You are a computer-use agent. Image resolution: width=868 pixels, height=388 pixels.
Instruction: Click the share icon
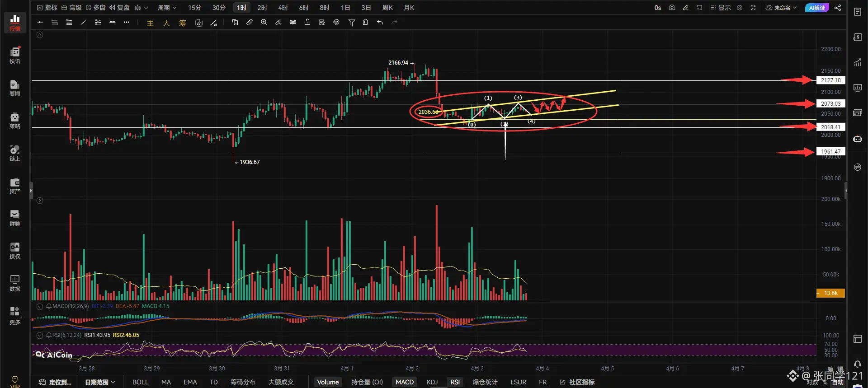point(838,8)
